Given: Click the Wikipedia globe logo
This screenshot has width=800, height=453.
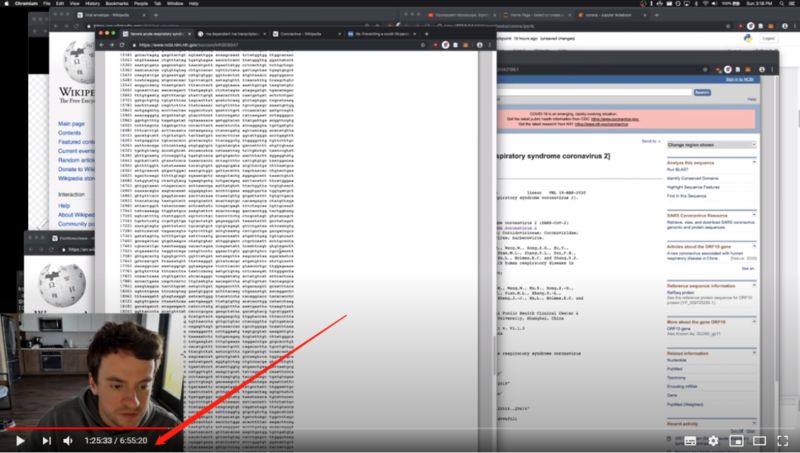Looking at the screenshot, I should pyautogui.click(x=79, y=62).
